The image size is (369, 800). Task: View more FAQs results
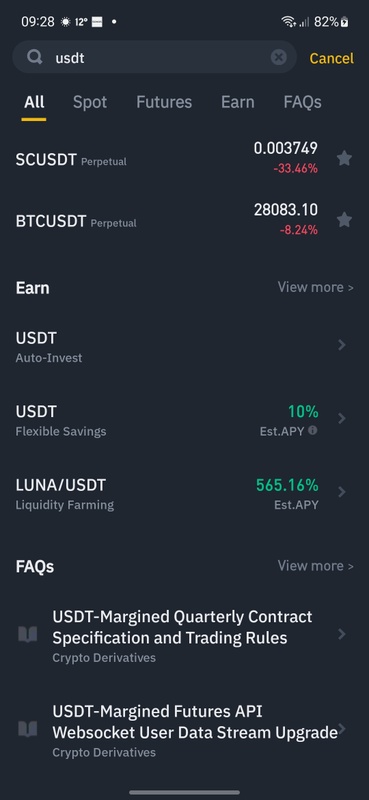[x=315, y=566]
